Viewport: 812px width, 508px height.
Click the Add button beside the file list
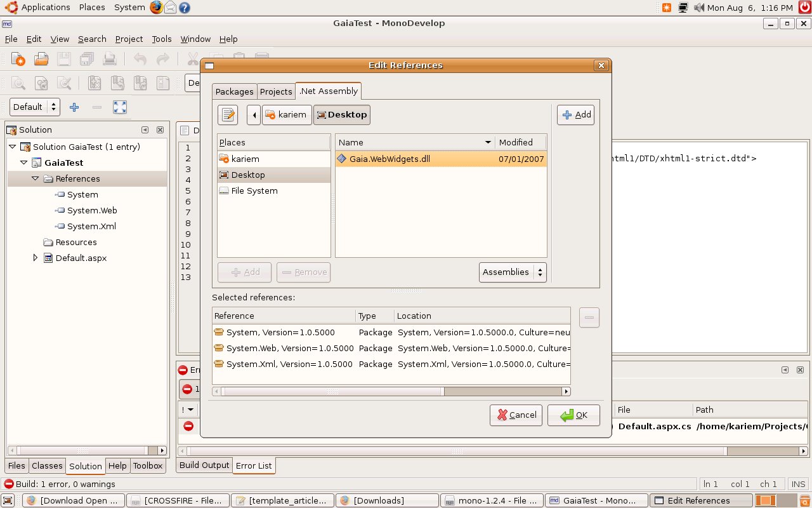pyautogui.click(x=576, y=115)
